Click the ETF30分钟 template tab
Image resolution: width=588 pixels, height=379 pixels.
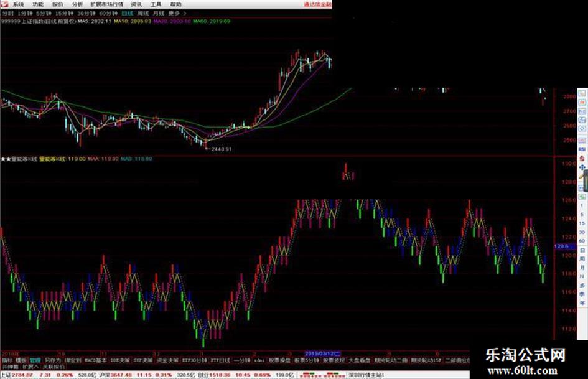click(x=194, y=360)
